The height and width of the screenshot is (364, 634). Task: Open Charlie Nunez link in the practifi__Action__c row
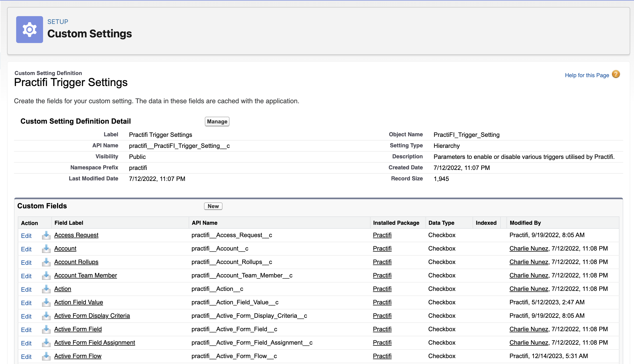pos(529,289)
